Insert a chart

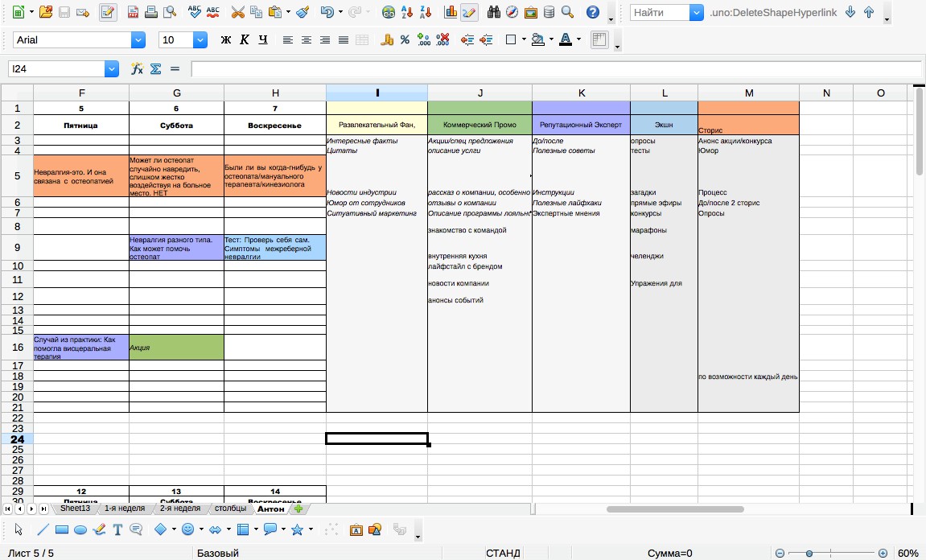point(451,12)
